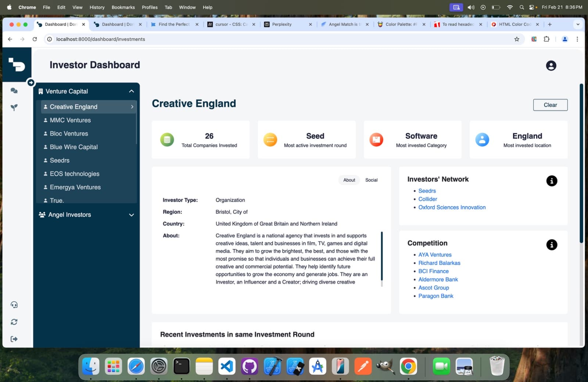Image resolution: width=588 pixels, height=382 pixels.
Task: Click the orange investment round icon
Action: tap(270, 140)
